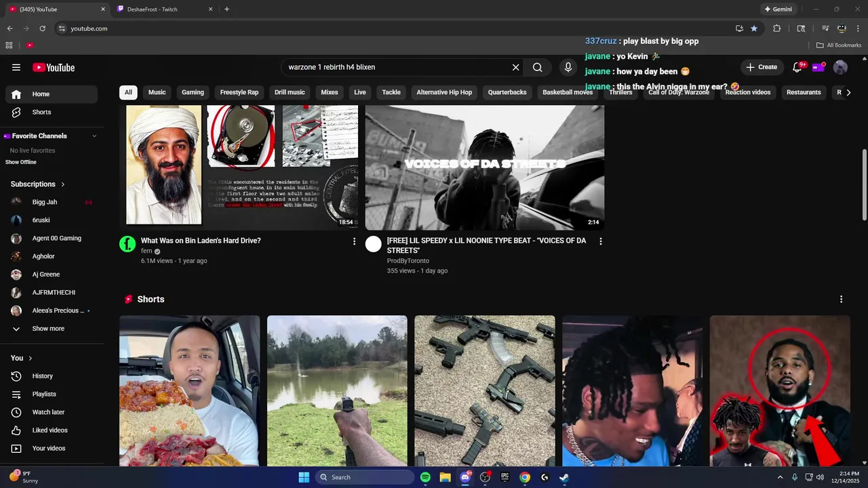Screen dimensions: 868x488
Task: Open the Agent 00 Gaming subscription
Action: point(52,239)
